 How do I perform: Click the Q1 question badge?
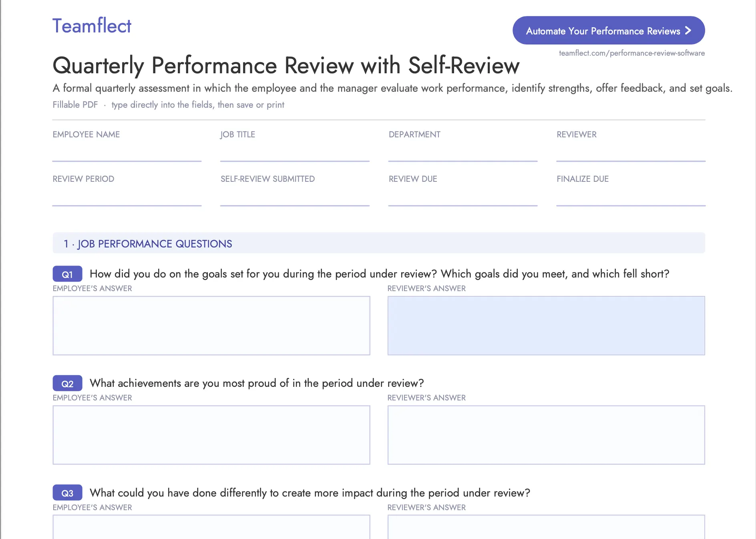click(x=67, y=274)
